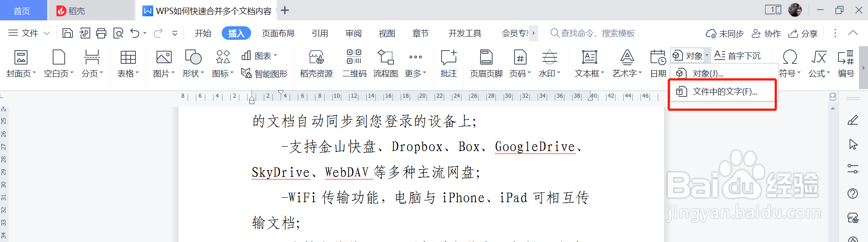Switch to Review (审阅) tab
The width and height of the screenshot is (868, 242).
coord(354,33)
